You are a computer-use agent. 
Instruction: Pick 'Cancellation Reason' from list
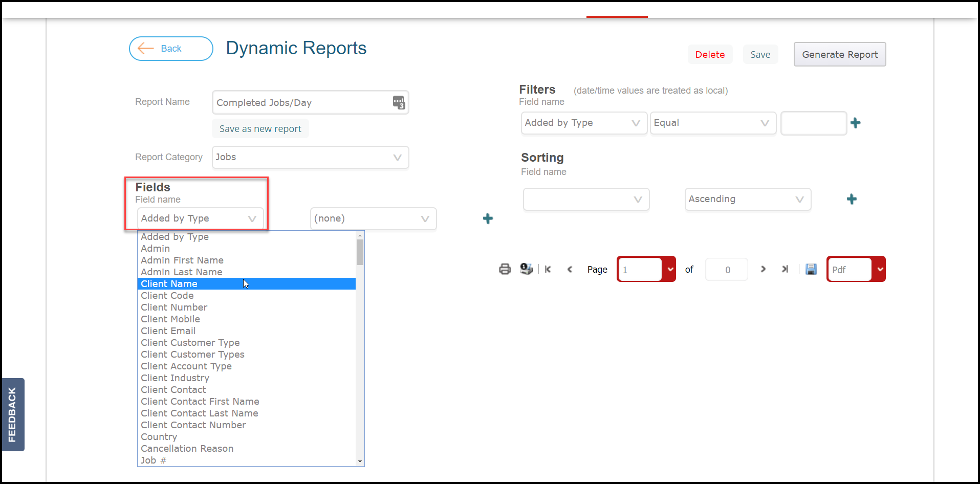pos(247,449)
